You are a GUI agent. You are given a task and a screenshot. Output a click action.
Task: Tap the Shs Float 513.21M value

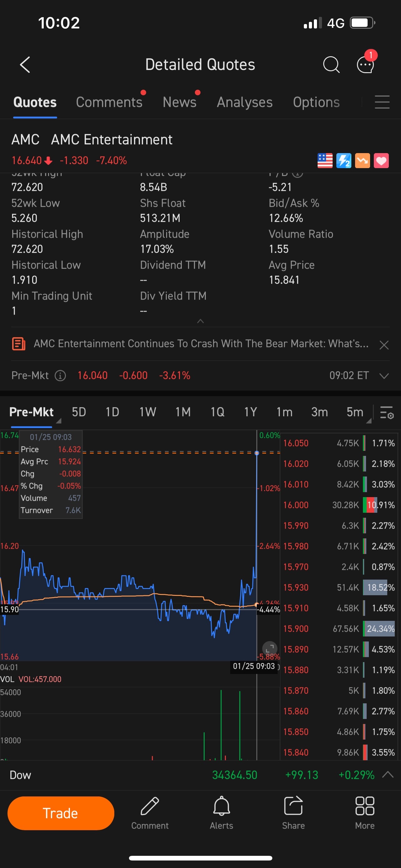coord(160,218)
